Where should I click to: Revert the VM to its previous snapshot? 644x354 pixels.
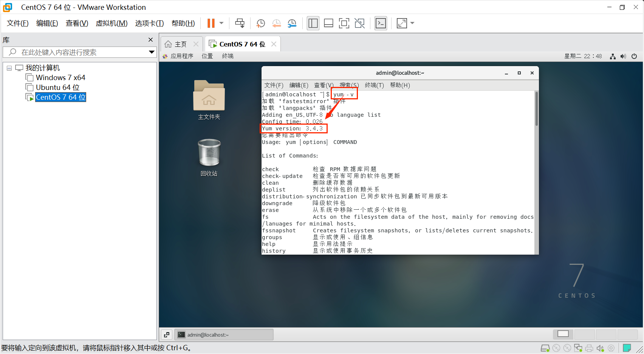point(276,23)
